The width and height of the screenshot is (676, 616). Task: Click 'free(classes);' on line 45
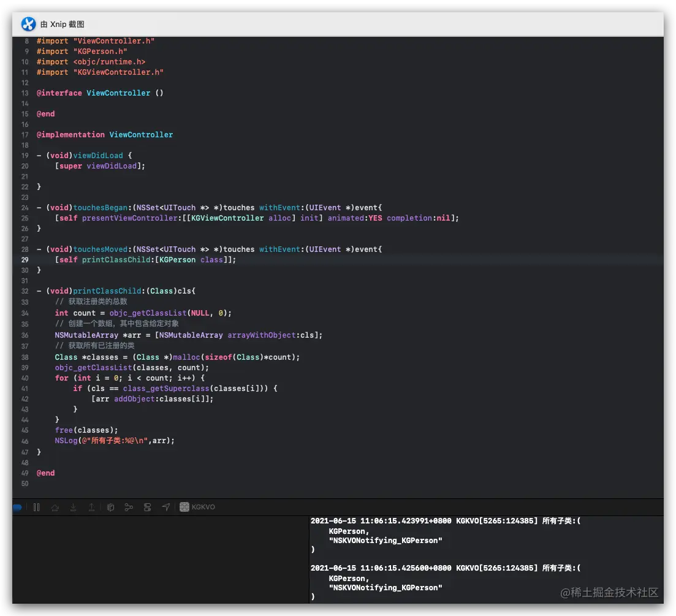pyautogui.click(x=86, y=430)
